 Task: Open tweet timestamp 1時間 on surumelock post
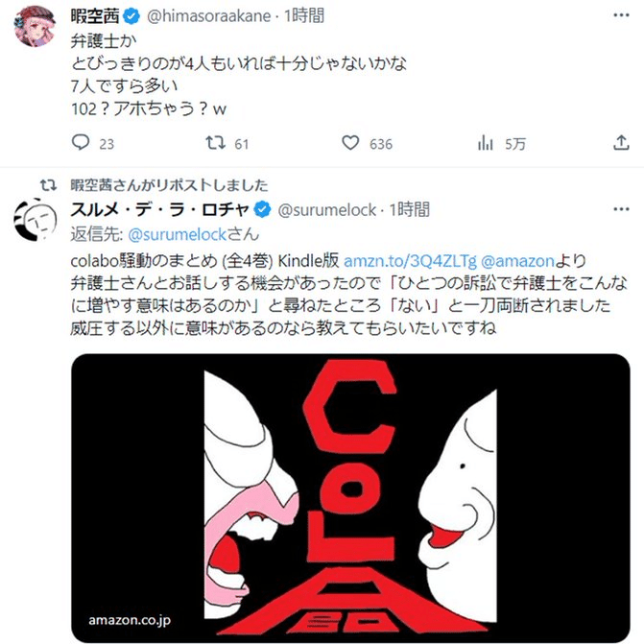(x=410, y=209)
